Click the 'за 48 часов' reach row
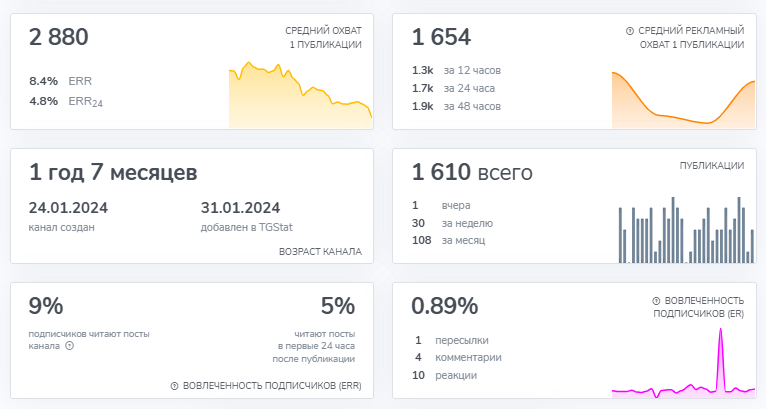Screen dimensions: 766x409 (x=456, y=106)
